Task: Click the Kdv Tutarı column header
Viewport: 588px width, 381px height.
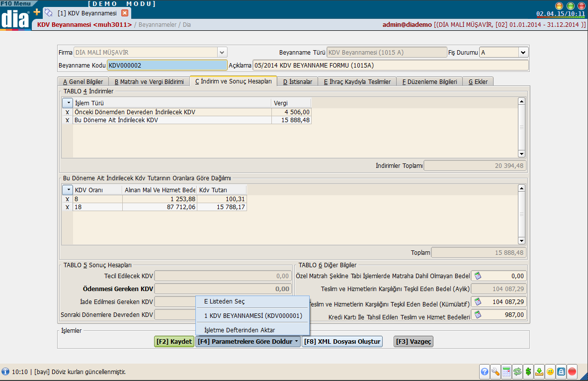Action: pyautogui.click(x=222, y=190)
